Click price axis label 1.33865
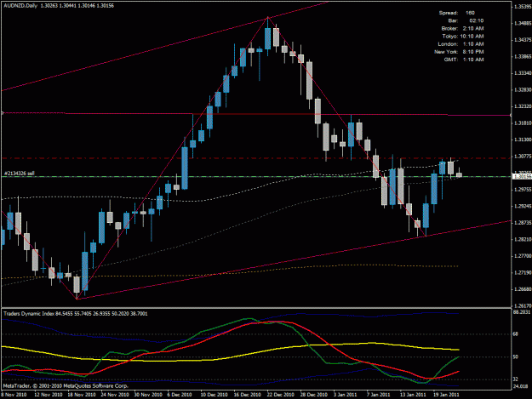Screen dimensions: 532x399 (x=523, y=57)
